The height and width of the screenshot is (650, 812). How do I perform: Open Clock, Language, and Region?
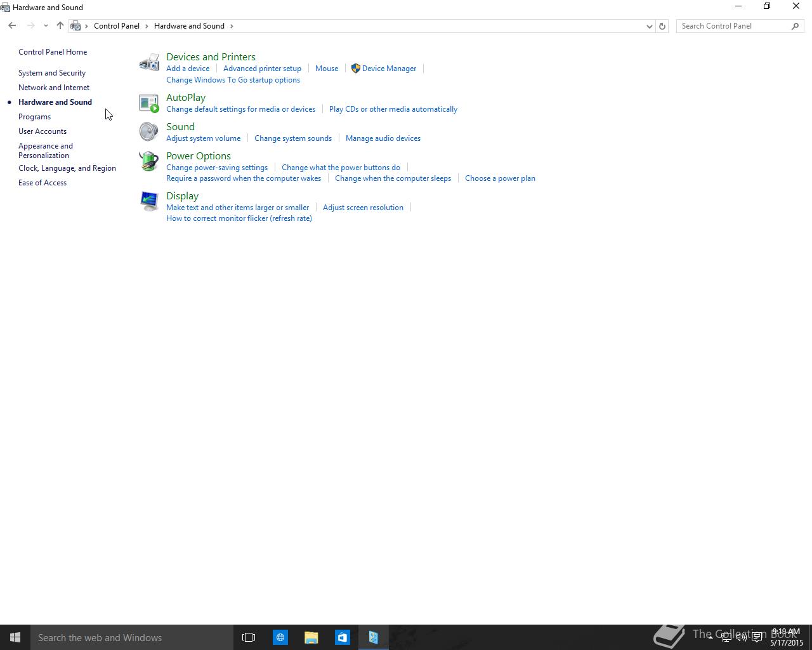click(x=67, y=168)
